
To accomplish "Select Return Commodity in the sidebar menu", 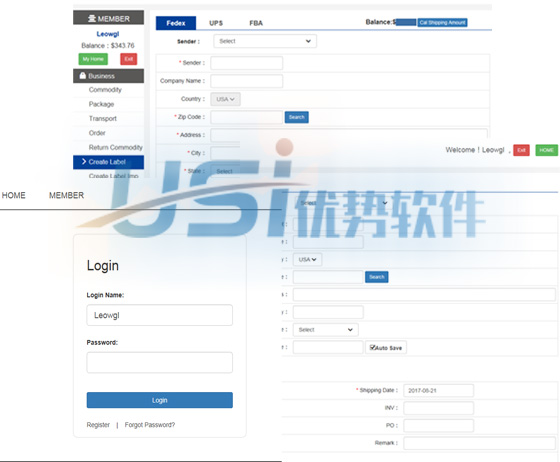I will coord(115,147).
